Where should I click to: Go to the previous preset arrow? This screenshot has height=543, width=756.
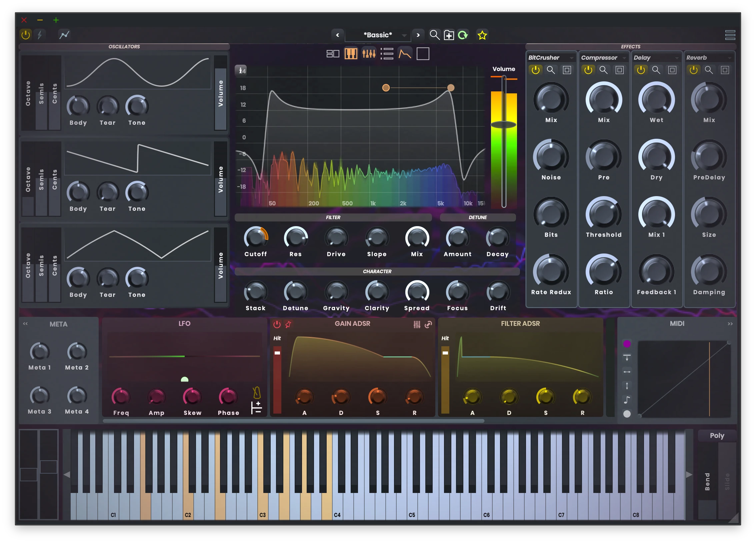337,35
